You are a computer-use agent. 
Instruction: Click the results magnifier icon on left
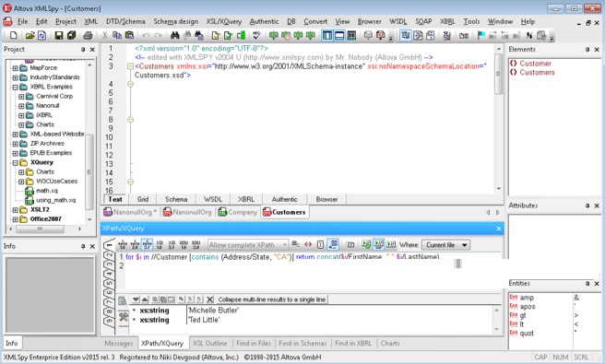tap(123, 300)
